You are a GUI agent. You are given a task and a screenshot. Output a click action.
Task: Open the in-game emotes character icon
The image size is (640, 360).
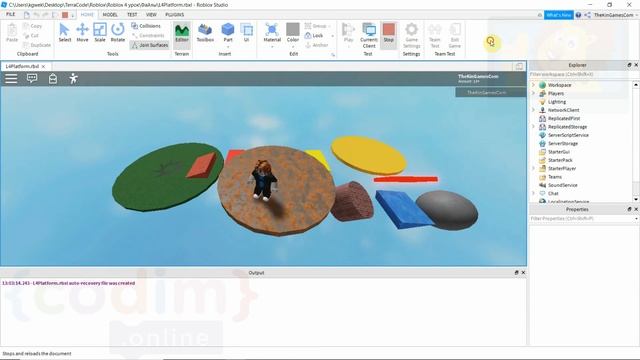coord(73,78)
